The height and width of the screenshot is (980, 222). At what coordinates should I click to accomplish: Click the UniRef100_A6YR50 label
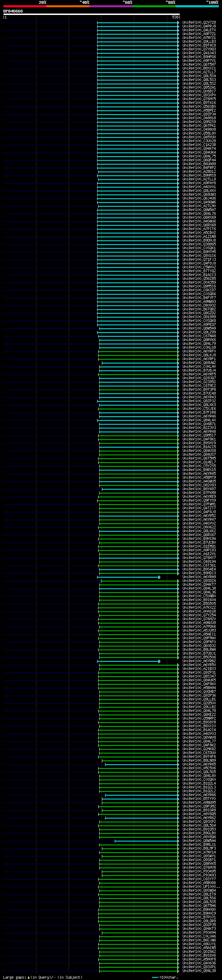(x=199, y=665)
